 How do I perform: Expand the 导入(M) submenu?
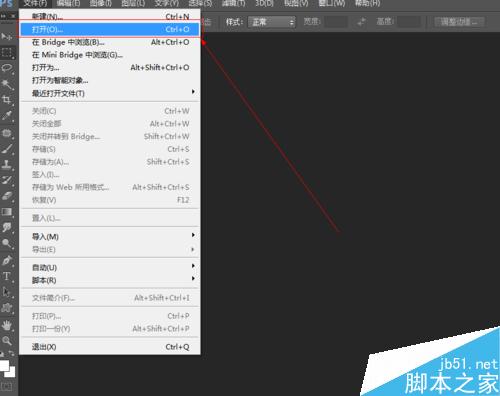110,236
